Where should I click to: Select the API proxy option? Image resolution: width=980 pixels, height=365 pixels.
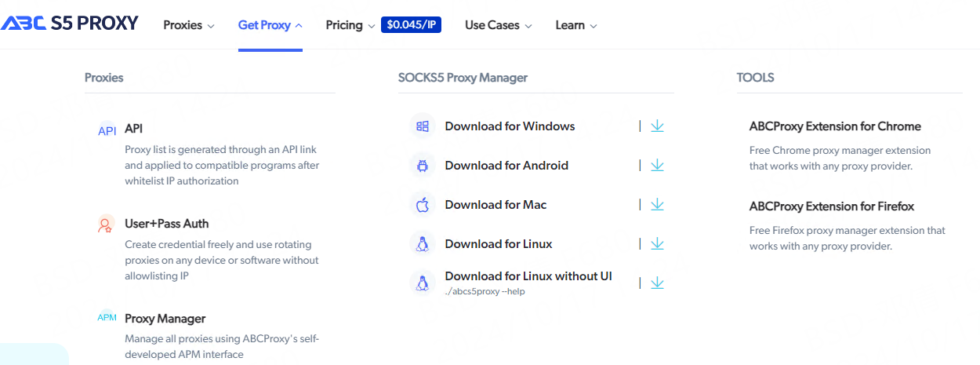(133, 129)
